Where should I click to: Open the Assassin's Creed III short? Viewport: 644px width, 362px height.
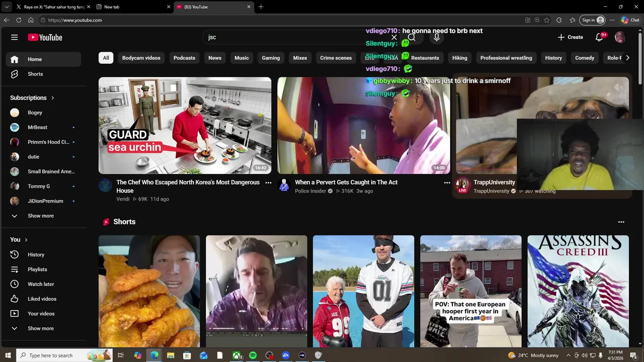(x=578, y=291)
